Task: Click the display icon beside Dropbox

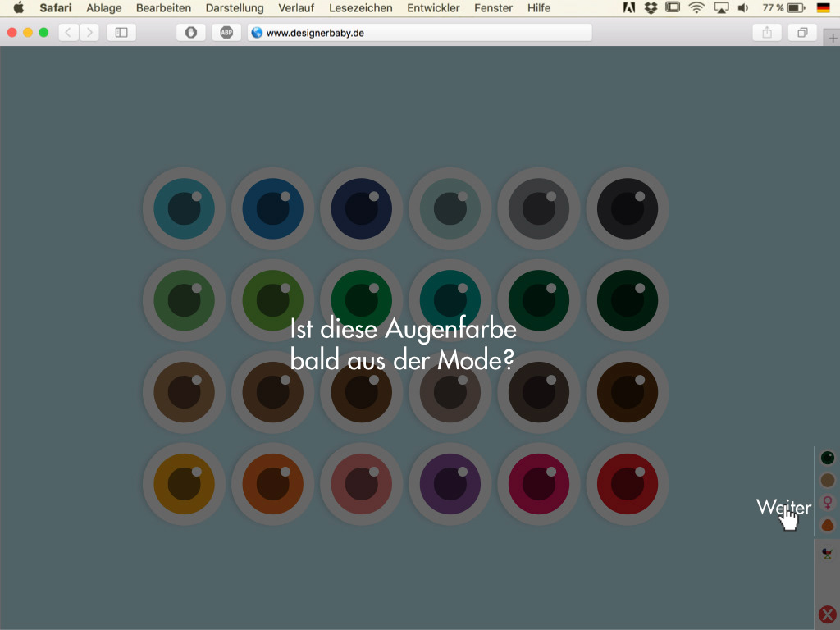Action: coord(673,7)
